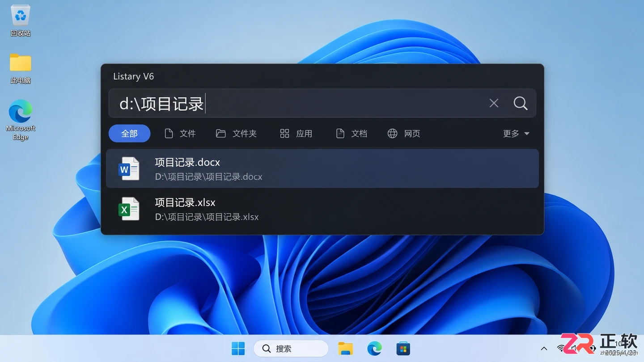This screenshot has width=644, height=362.
Task: Open the Windows Start button
Action: [238, 349]
